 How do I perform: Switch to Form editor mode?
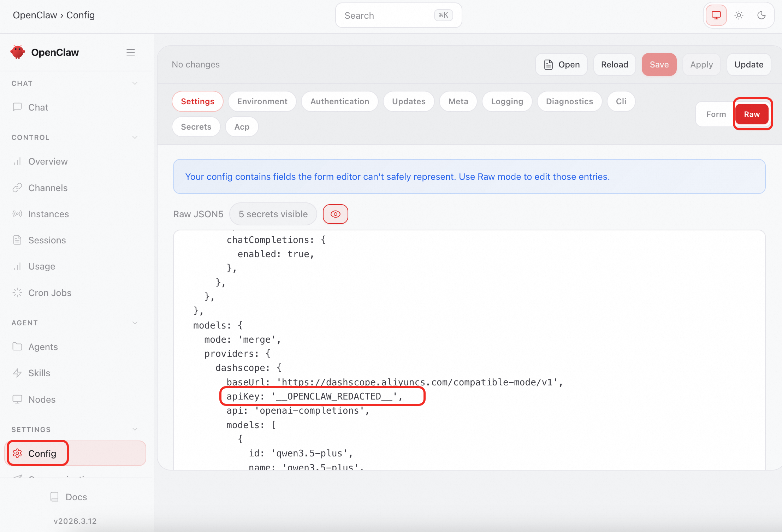tap(716, 114)
